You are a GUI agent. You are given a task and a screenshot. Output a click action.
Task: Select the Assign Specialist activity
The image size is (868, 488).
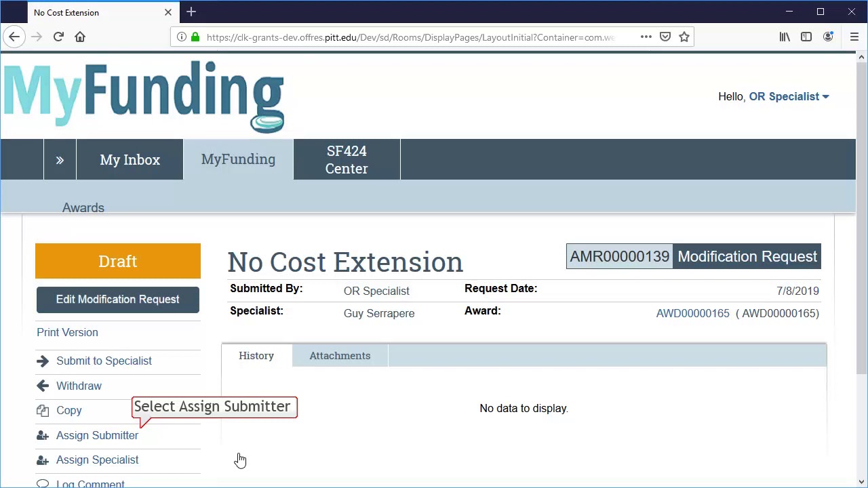[x=97, y=460]
